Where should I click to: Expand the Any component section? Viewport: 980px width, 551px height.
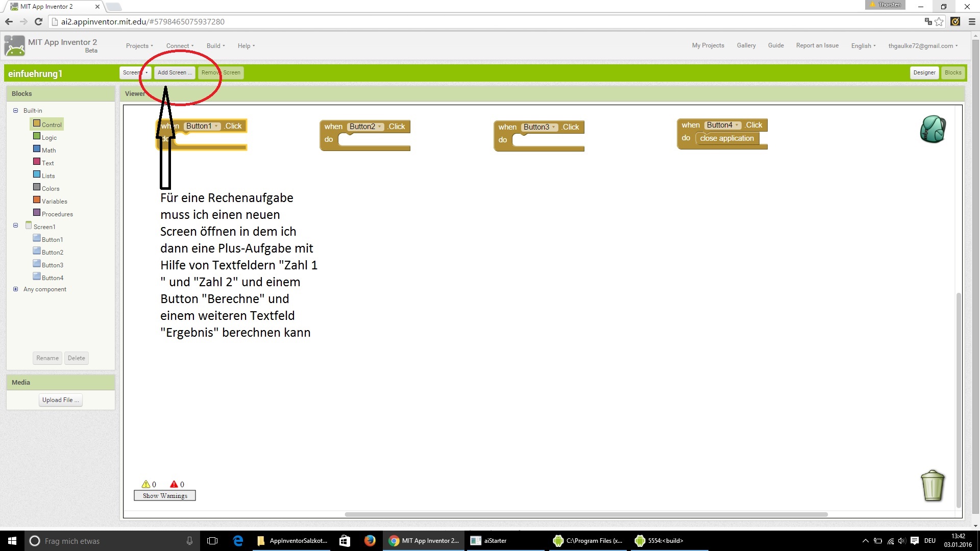point(15,289)
